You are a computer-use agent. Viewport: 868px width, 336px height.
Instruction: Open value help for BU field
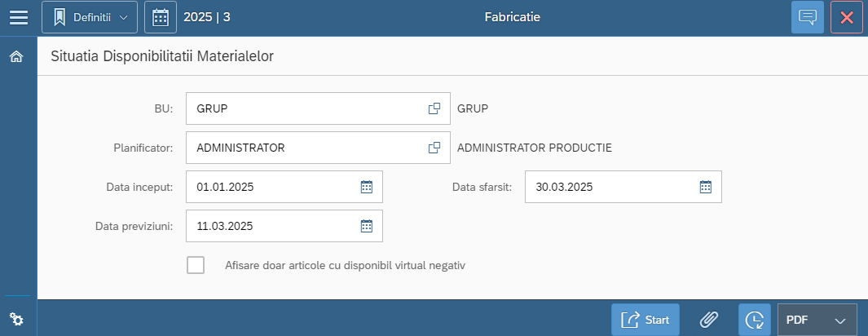(x=434, y=108)
